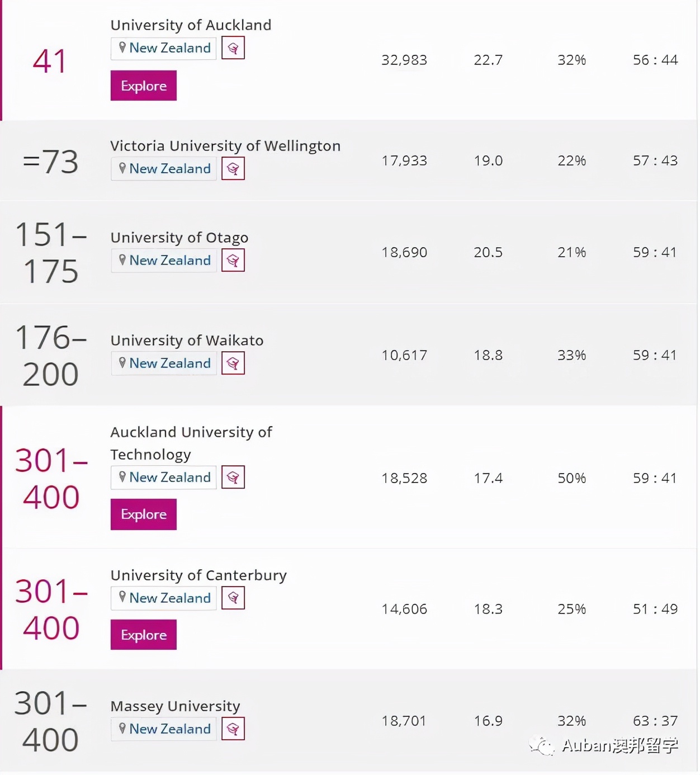Click graduation cap icon for Auckland University of Technology
Viewport: 700px width, 775px height.
(x=233, y=478)
